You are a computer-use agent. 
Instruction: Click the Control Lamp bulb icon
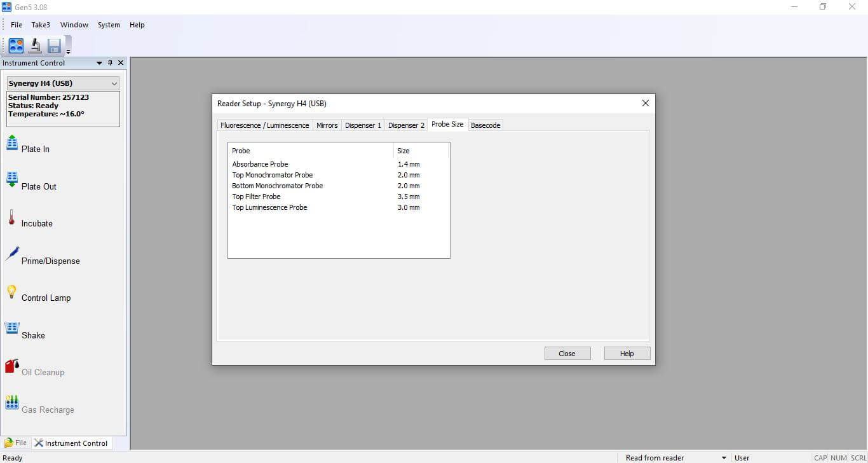click(x=11, y=292)
